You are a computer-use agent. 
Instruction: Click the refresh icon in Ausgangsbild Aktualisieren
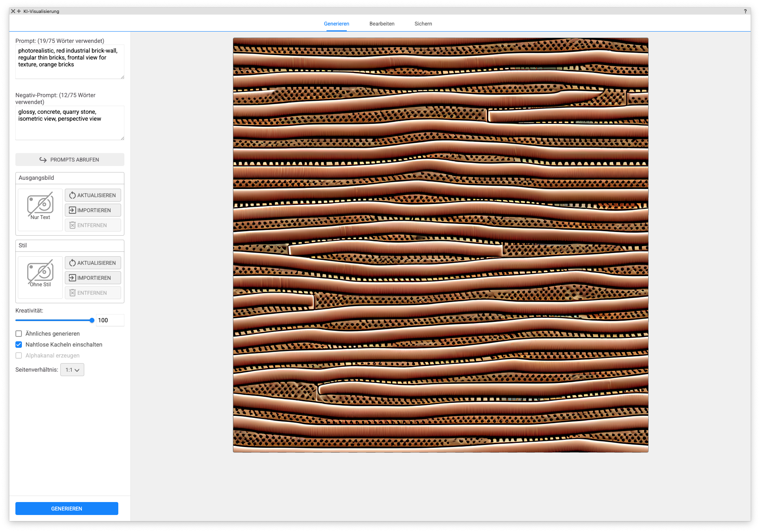point(72,196)
